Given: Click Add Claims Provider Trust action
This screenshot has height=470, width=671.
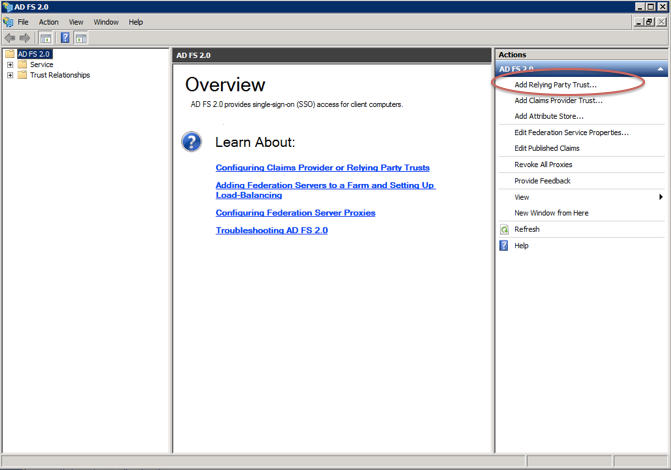Looking at the screenshot, I should [558, 100].
